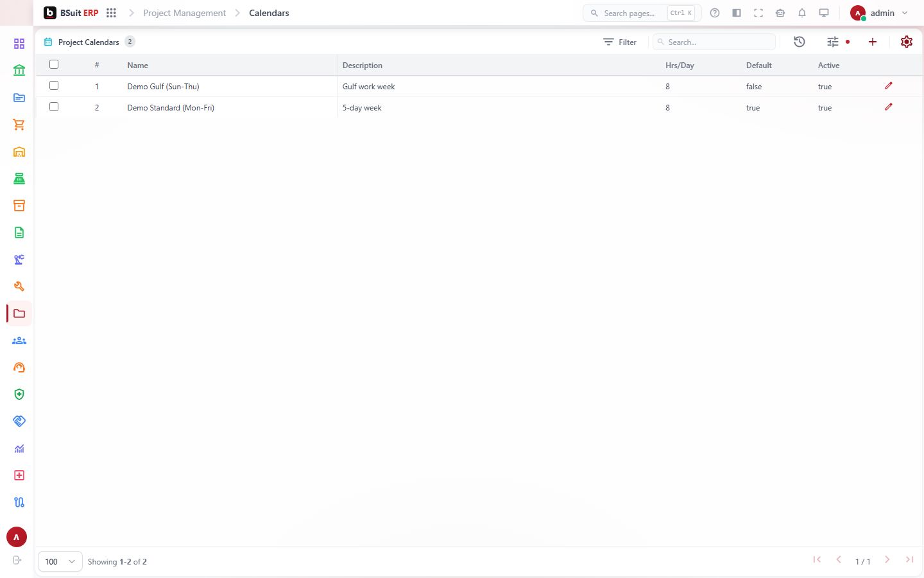Focus the calendars table Search field
The height and width of the screenshot is (578, 924).
(x=714, y=42)
